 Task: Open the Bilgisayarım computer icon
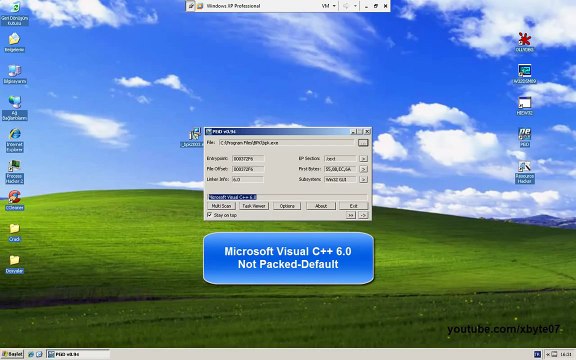click(14, 74)
